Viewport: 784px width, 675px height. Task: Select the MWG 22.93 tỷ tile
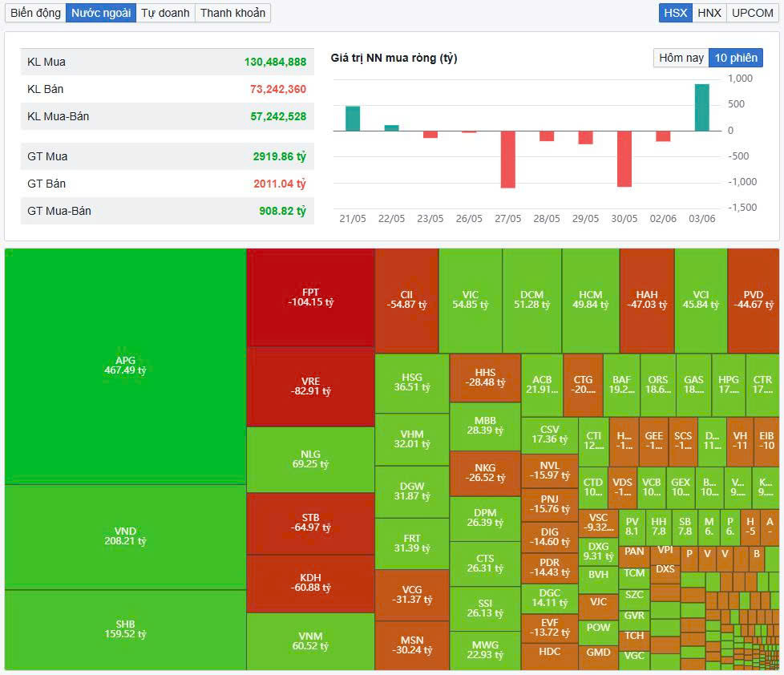[486, 650]
